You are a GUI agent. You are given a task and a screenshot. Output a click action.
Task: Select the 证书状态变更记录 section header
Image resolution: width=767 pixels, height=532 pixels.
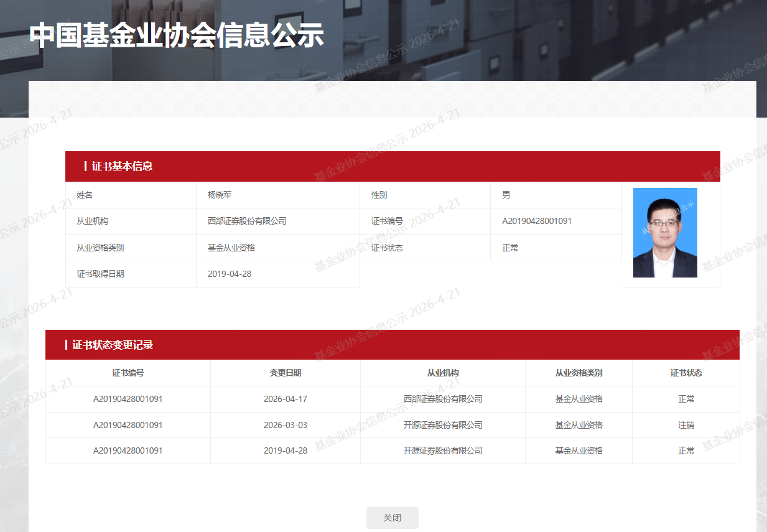[x=113, y=345]
